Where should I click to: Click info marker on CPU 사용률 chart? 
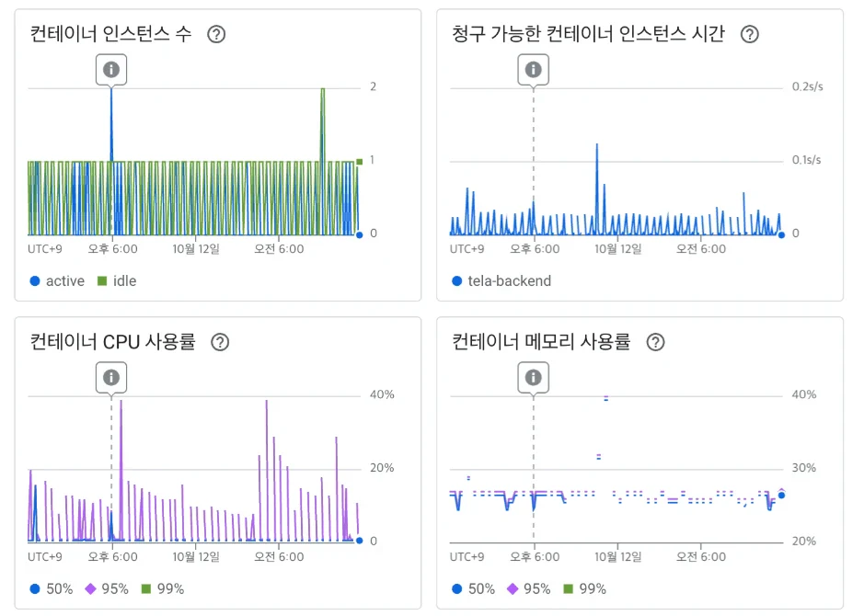111,378
